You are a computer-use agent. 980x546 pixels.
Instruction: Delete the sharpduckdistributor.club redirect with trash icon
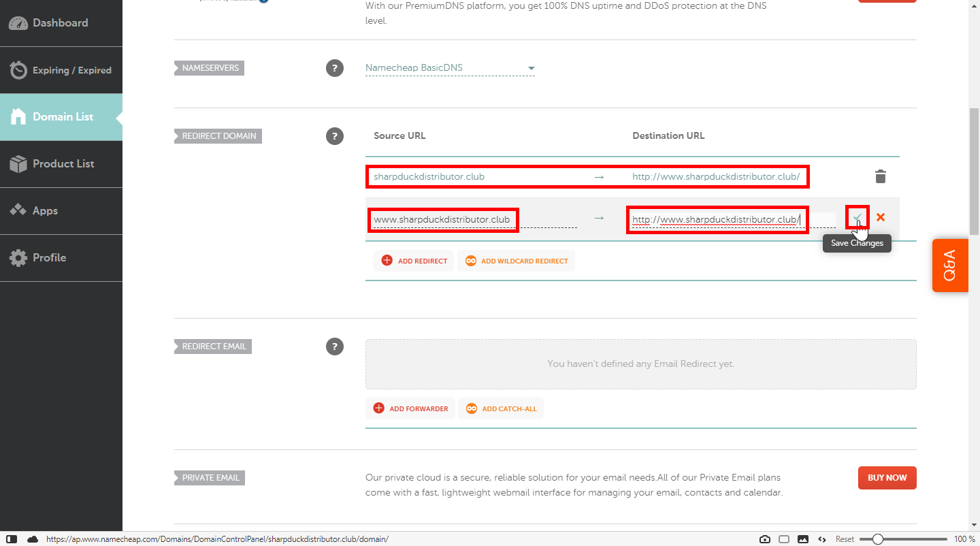coord(880,177)
